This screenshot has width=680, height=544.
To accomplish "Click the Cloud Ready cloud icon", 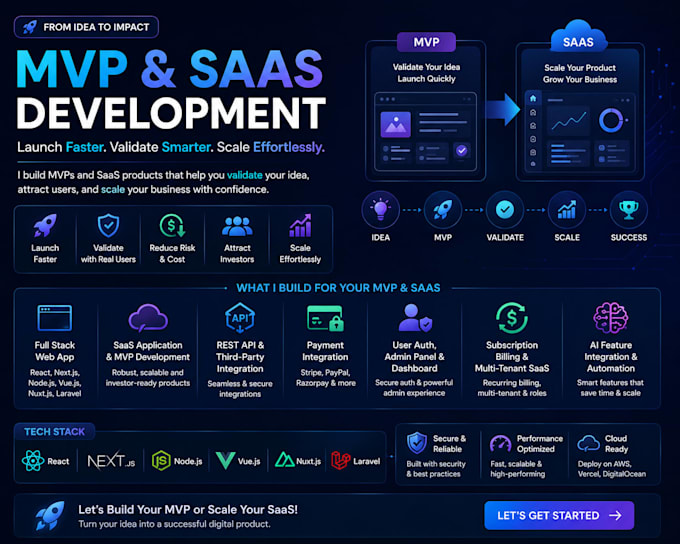I will point(588,444).
